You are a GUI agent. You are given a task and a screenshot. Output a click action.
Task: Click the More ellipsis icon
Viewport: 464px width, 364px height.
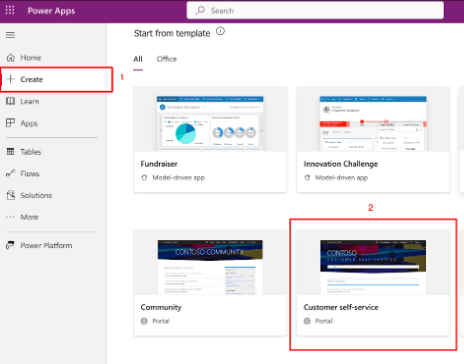[x=10, y=217]
